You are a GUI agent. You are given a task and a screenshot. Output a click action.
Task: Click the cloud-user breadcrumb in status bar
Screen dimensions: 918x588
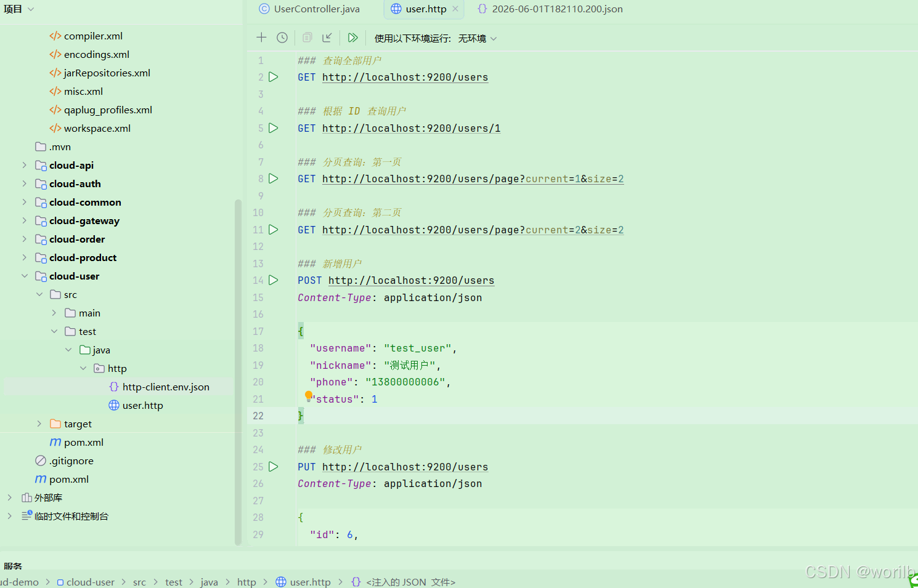point(86,582)
